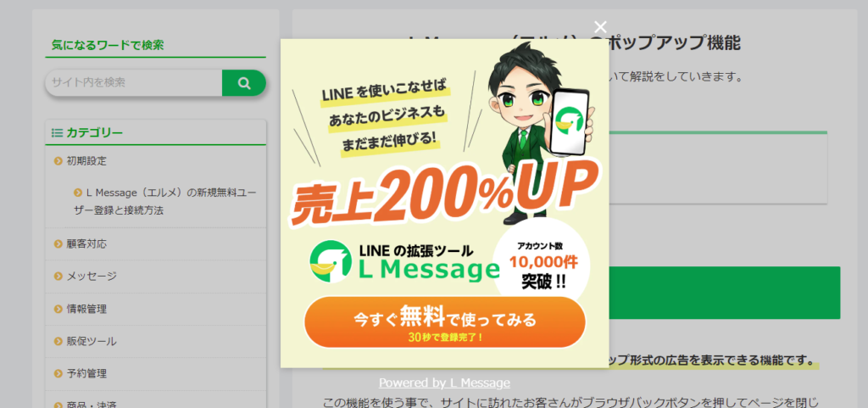
Task: Click the L Message logo in the popup
Action: (x=404, y=261)
